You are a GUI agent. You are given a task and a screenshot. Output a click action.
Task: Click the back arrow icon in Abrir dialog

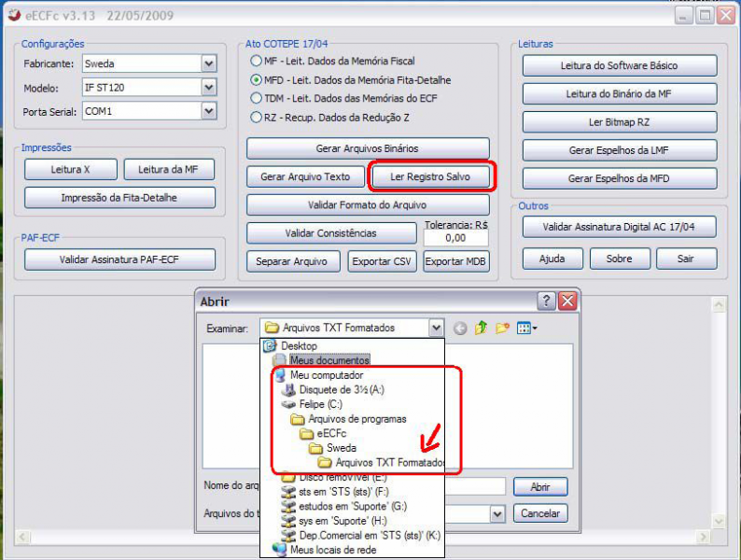point(460,329)
